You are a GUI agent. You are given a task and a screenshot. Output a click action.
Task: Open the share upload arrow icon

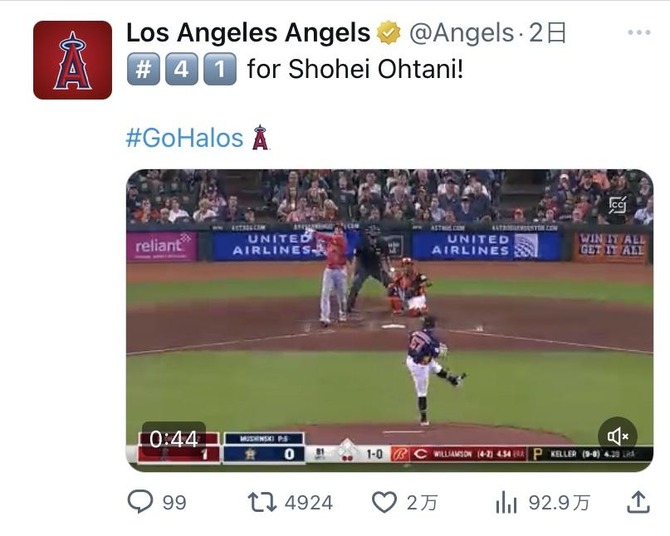pyautogui.click(x=636, y=501)
